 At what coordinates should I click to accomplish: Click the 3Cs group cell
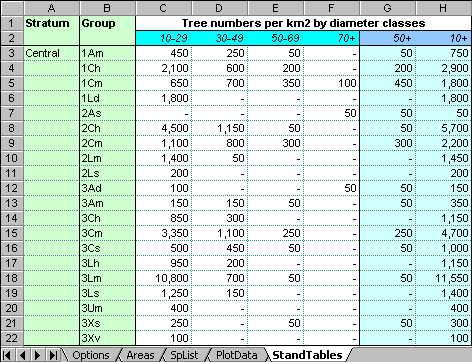(x=107, y=248)
